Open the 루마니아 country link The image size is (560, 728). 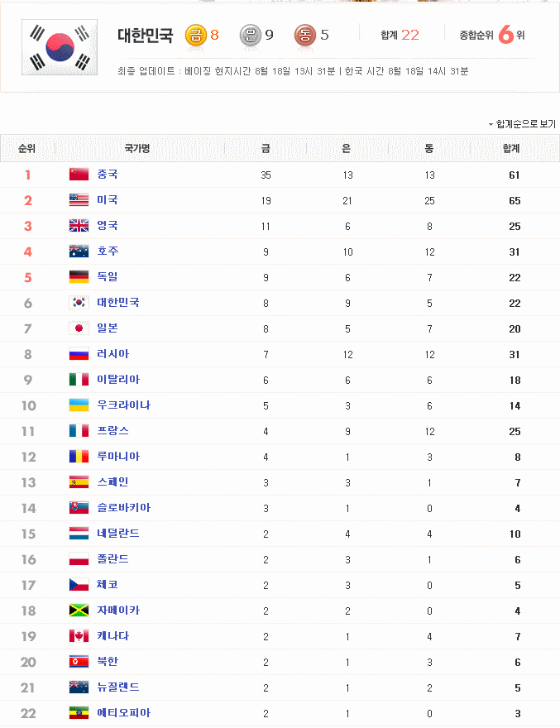coord(118,456)
